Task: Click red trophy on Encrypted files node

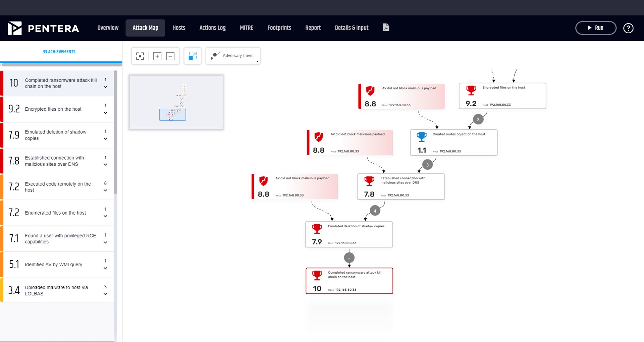Action: pos(471,91)
